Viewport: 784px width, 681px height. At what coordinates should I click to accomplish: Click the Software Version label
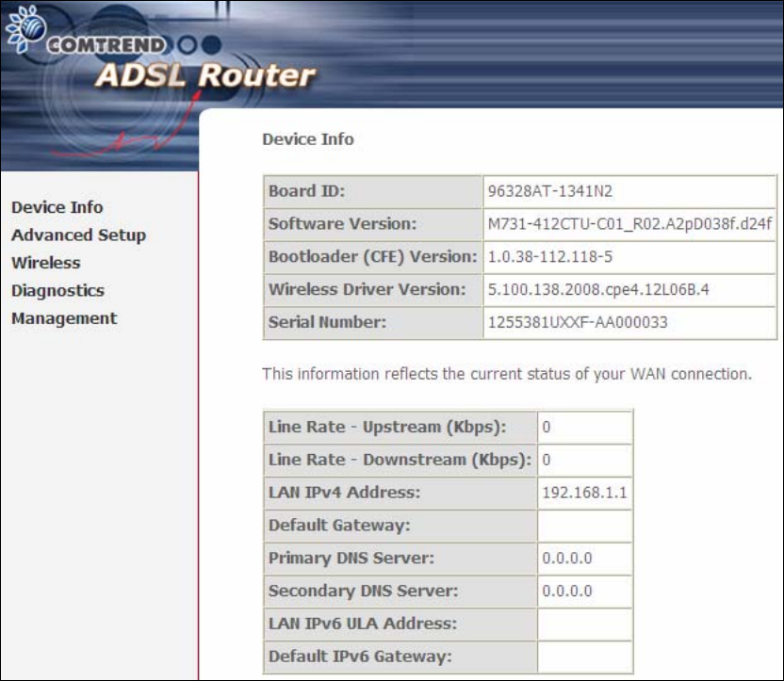click(x=342, y=224)
